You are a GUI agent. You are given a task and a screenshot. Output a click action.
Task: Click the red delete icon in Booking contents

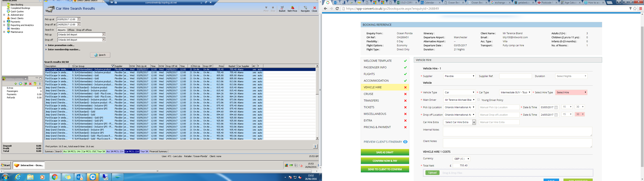(30, 84)
